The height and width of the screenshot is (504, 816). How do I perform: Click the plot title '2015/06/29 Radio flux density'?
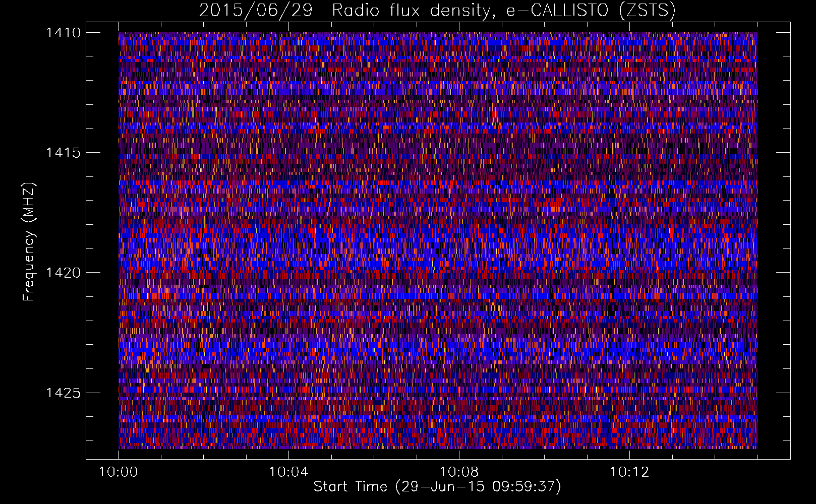[x=437, y=10]
